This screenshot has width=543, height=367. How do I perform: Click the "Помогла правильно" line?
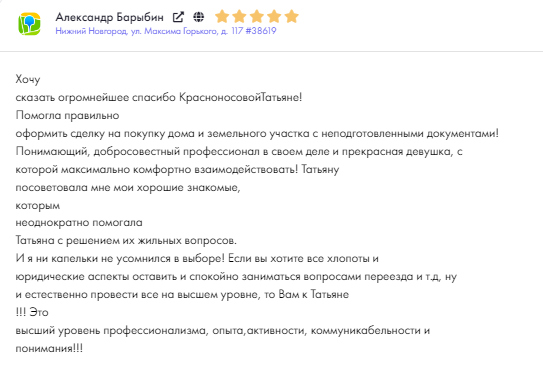click(x=67, y=116)
